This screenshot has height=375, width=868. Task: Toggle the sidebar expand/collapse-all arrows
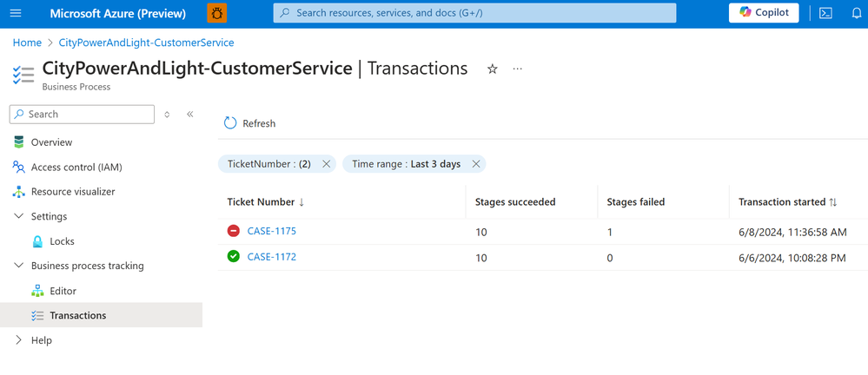pos(167,115)
